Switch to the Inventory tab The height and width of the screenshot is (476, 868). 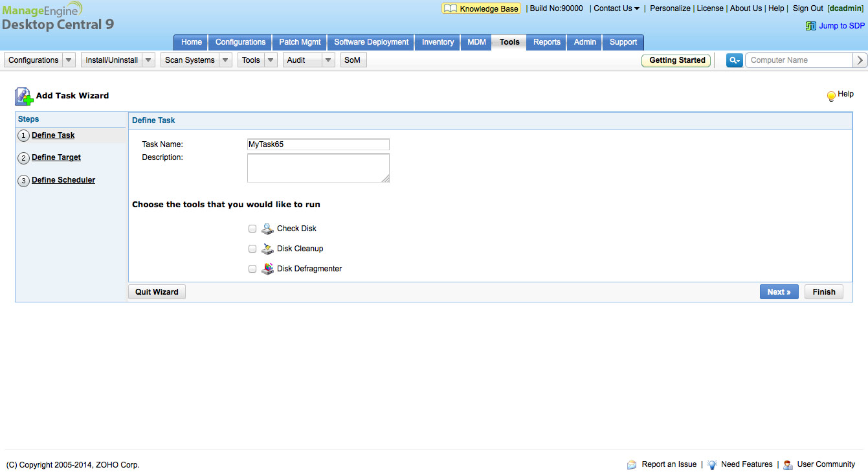(437, 41)
